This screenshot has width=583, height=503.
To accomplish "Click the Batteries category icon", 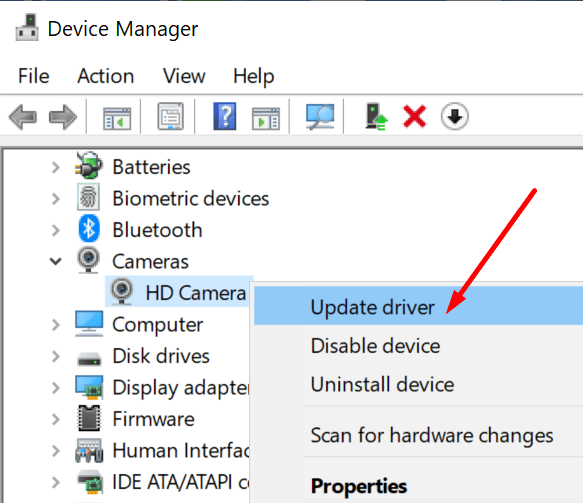I will click(88, 165).
